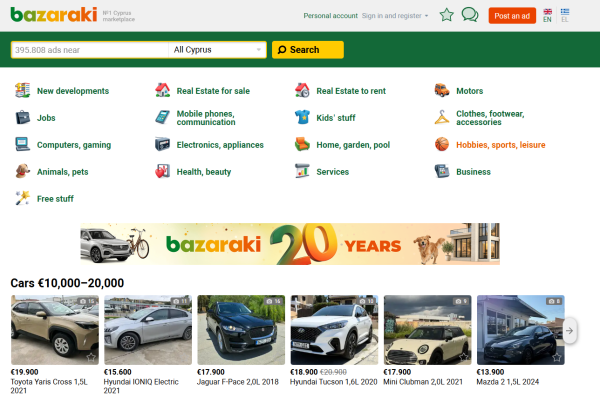
Task: Click the Business cash register icon
Action: pyautogui.click(x=442, y=171)
